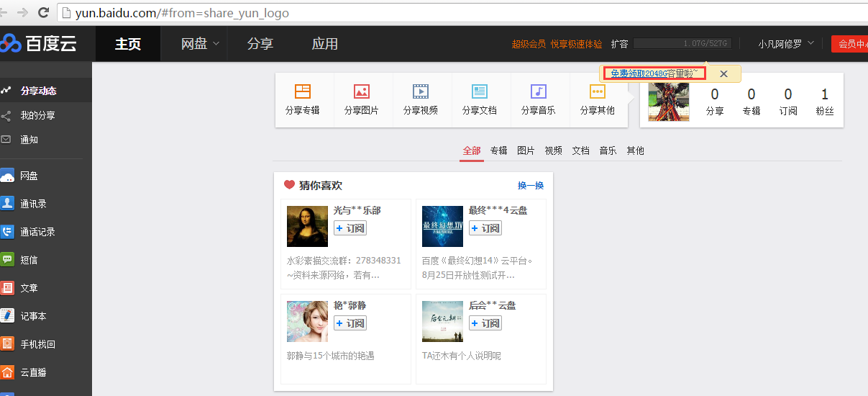Screen dimensions: 868x396
Task: Subscribe to 最终***4云盘 with 订阅 button
Action: (x=485, y=228)
